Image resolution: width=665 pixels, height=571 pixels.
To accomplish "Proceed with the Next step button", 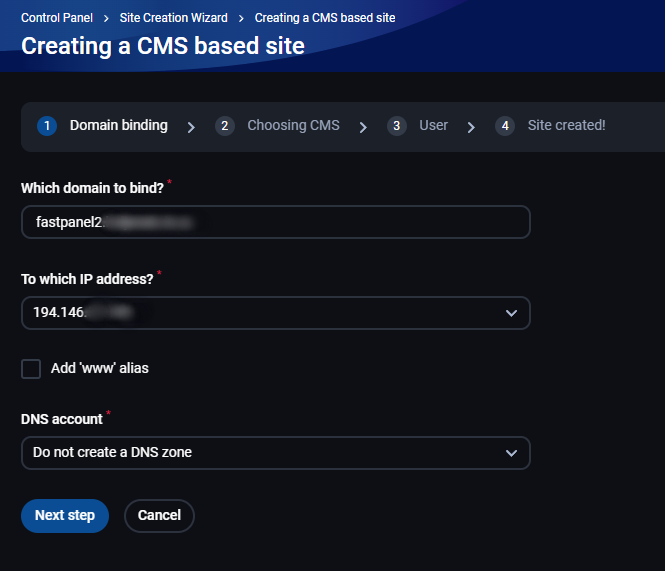I will click(x=65, y=515).
